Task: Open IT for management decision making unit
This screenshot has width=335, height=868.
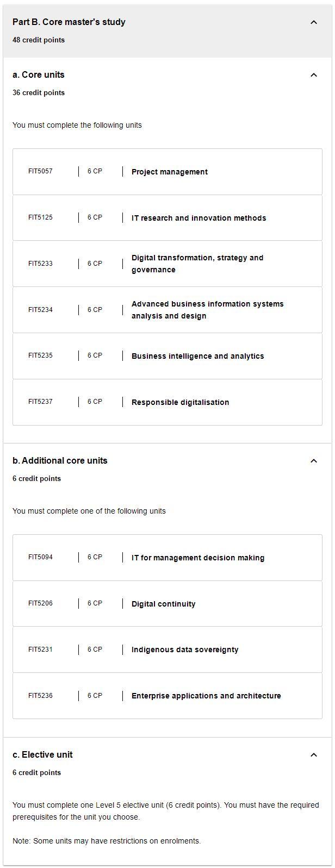Action: click(x=197, y=558)
